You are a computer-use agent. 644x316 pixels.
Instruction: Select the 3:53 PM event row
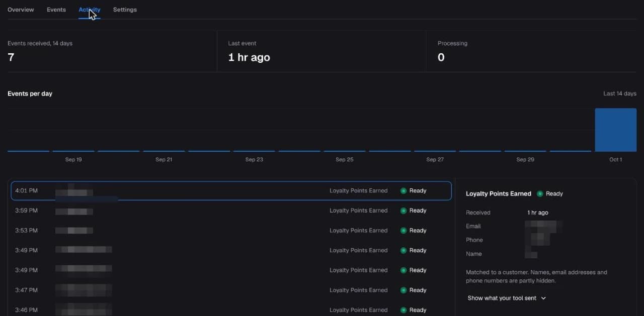(x=231, y=231)
